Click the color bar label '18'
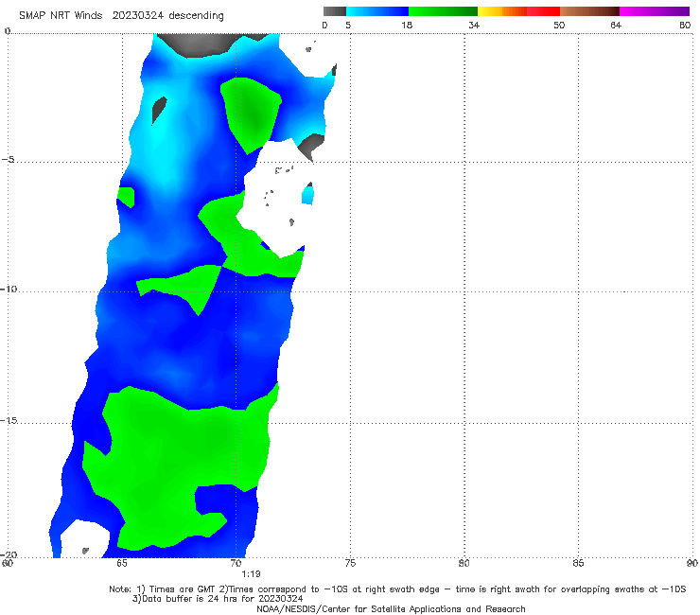Viewport: 700px width, 615px height. coord(407,26)
